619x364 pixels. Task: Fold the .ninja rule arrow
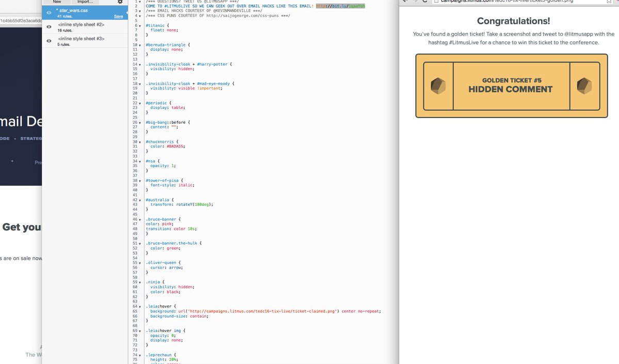(x=140, y=282)
